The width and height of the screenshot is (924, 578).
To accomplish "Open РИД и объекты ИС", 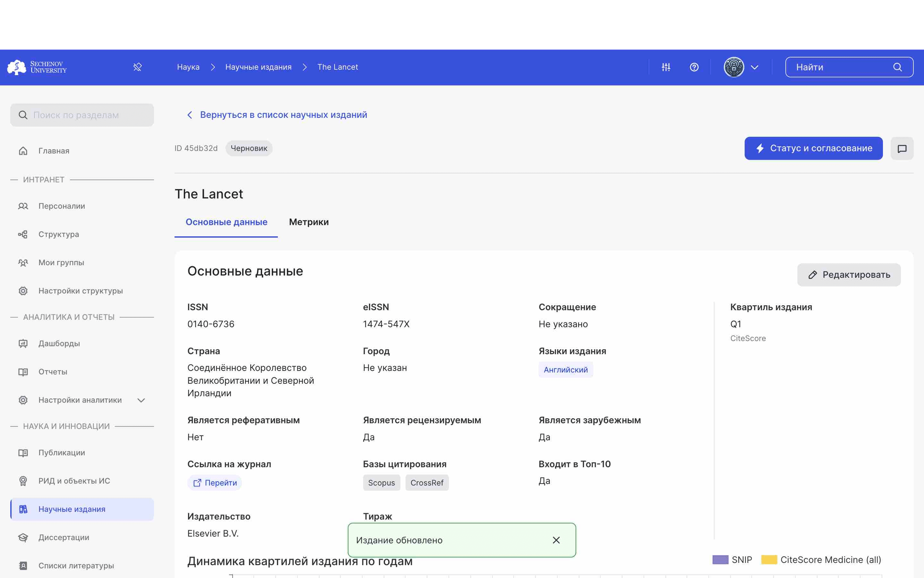I will pos(82,481).
